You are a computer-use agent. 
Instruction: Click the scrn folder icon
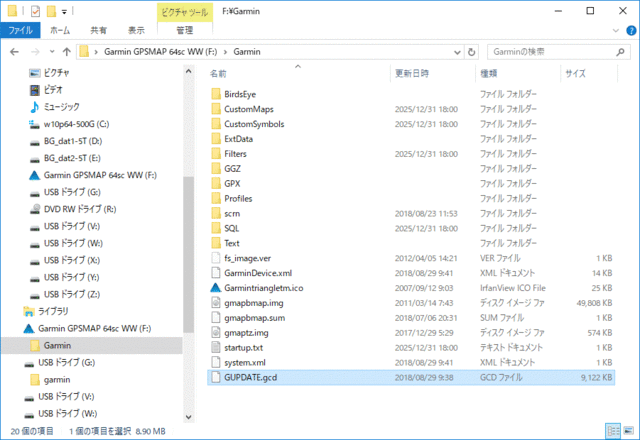[x=216, y=213]
